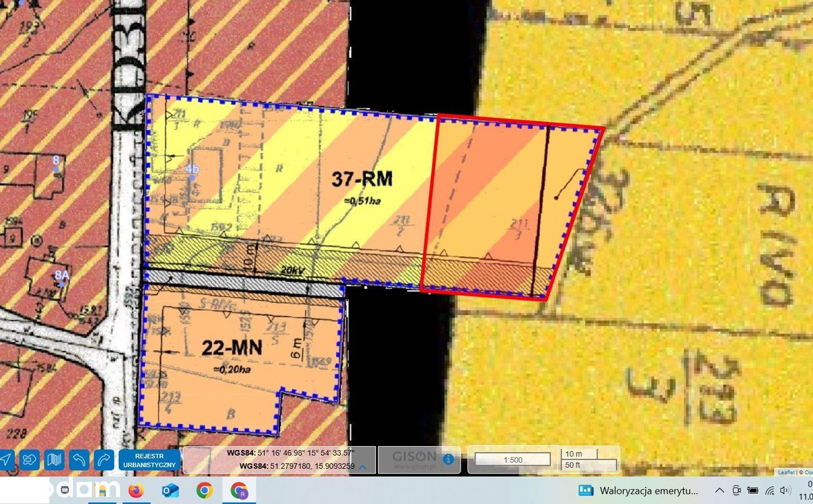Viewport: 813px width, 504px height.
Task: Click the Waloryzacja emerytu news widget
Action: pyautogui.click(x=638, y=491)
